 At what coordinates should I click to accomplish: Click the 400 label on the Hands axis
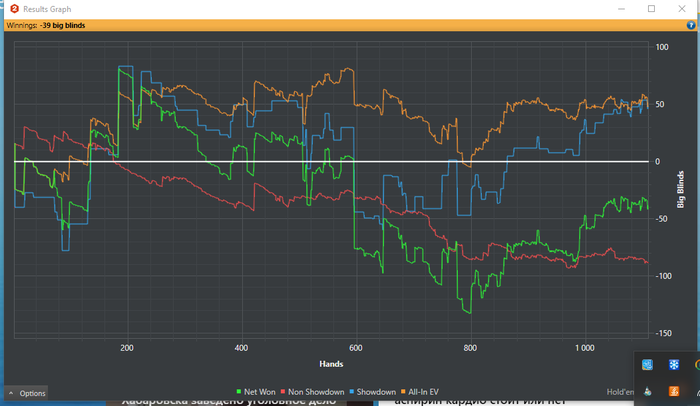(x=241, y=348)
